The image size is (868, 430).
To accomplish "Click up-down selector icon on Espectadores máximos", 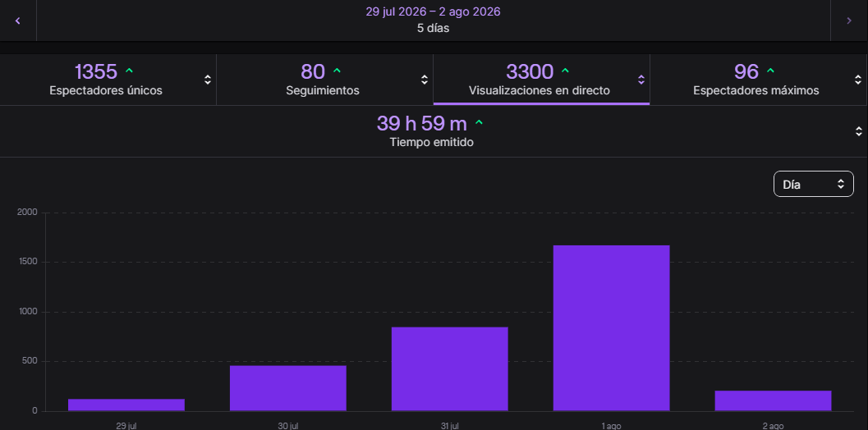I will click(x=859, y=80).
